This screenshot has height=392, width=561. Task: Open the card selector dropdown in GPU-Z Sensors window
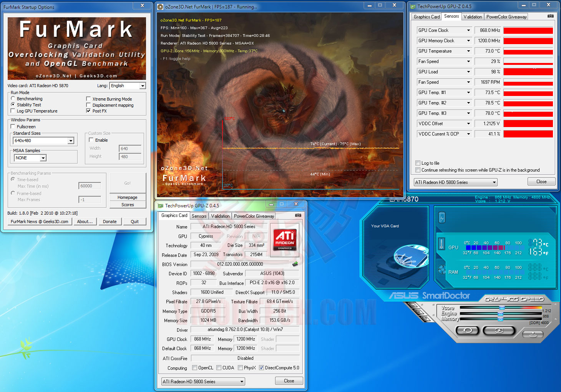point(455,182)
